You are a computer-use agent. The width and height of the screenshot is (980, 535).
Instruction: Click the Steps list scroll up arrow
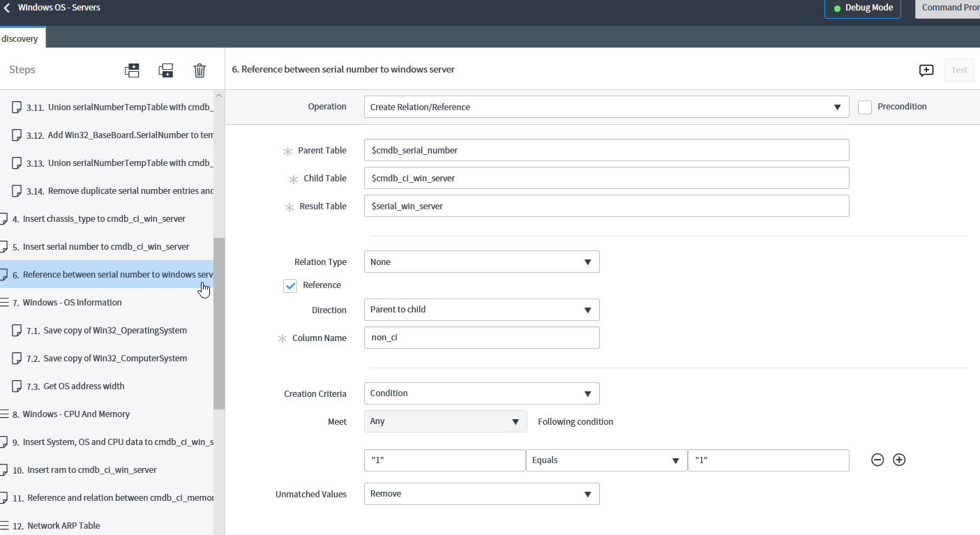pyautogui.click(x=219, y=96)
